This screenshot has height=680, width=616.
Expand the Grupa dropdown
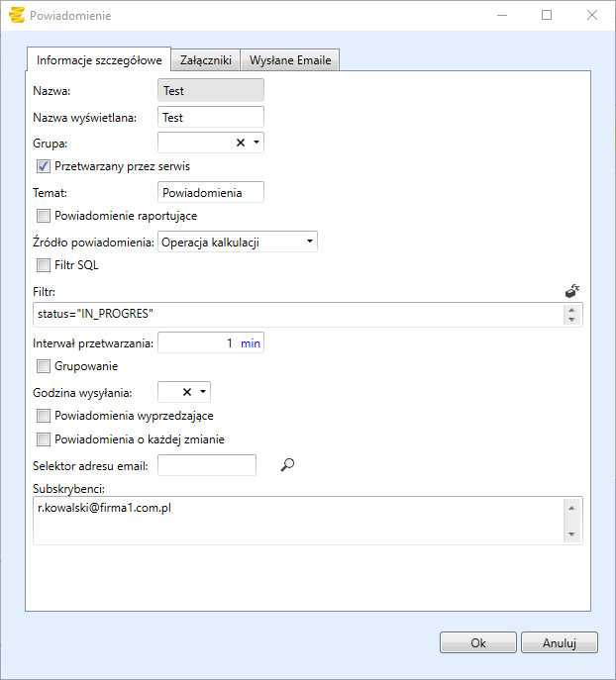[x=257, y=143]
